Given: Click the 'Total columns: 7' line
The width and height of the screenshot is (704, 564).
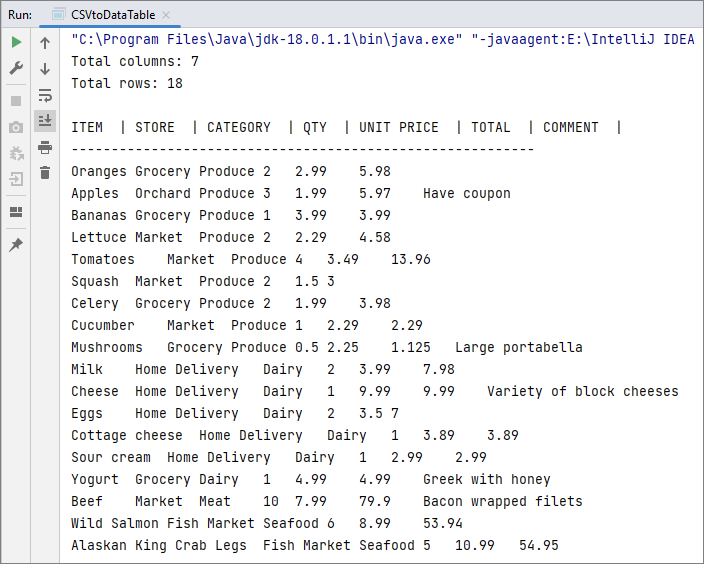Looking at the screenshot, I should click(135, 62).
